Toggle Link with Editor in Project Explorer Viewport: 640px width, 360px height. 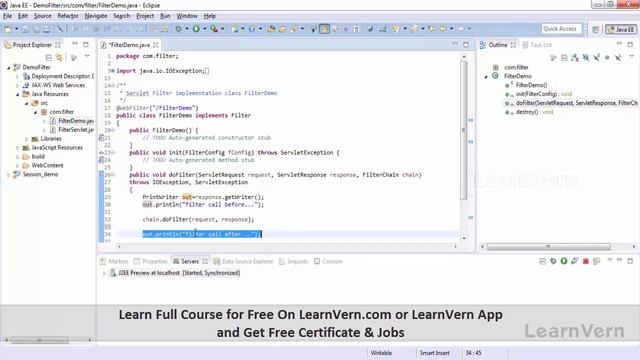[60, 58]
